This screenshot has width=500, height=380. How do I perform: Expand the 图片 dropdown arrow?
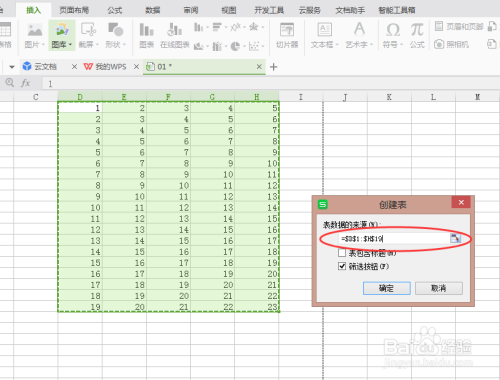[43, 44]
